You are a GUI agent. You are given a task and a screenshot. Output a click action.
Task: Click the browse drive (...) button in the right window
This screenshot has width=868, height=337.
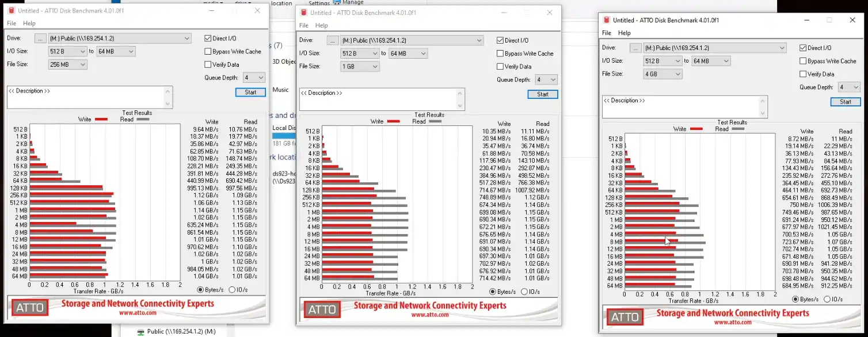(635, 48)
